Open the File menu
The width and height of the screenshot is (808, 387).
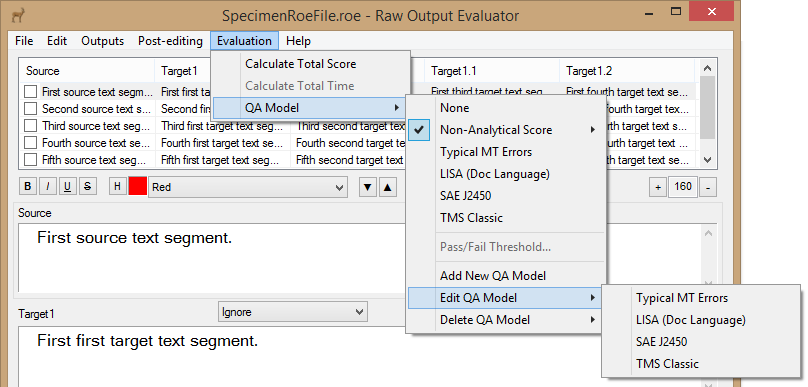[24, 41]
